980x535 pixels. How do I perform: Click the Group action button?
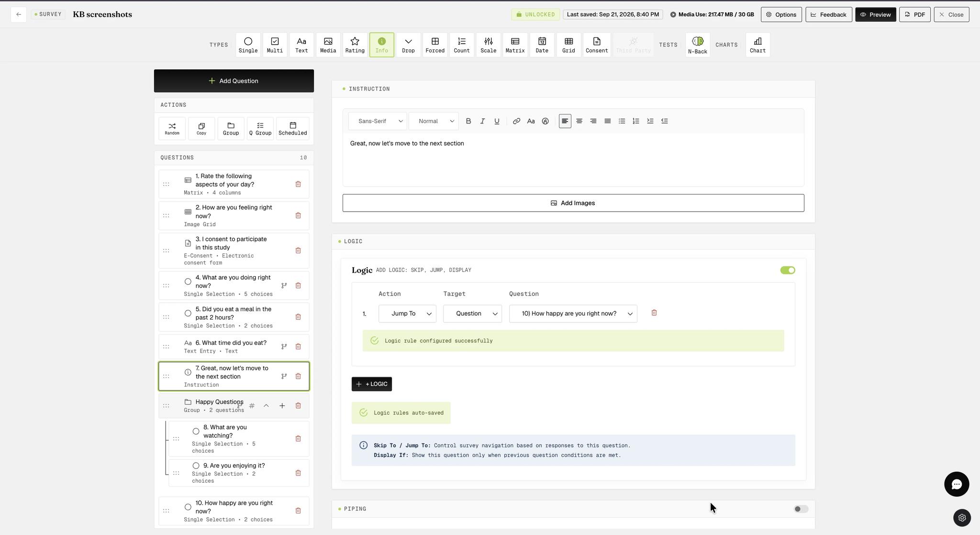click(x=231, y=128)
